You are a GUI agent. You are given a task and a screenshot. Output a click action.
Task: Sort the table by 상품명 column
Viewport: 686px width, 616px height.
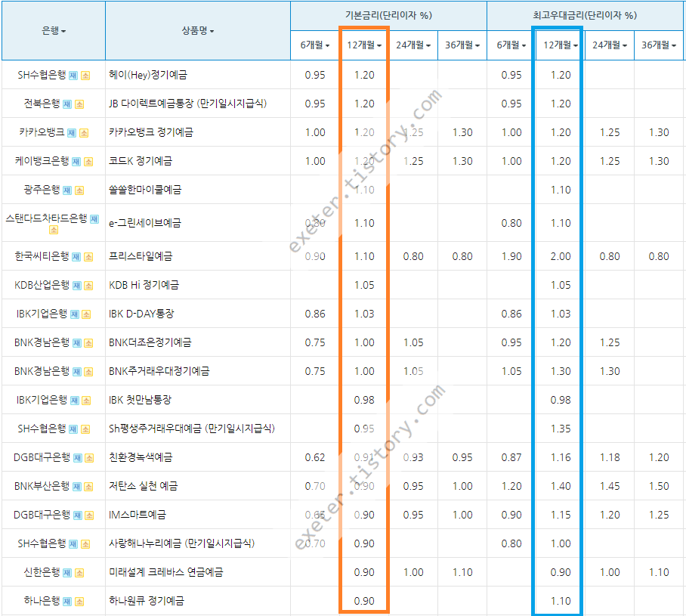198,31
